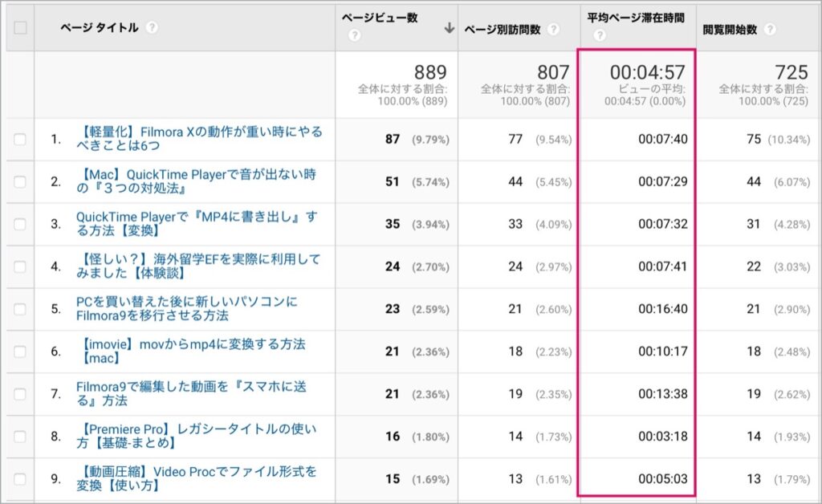The width and height of the screenshot is (822, 504).
Task: Check the box for row 2 QuickTime Player音が出ない
Action: coord(20,181)
